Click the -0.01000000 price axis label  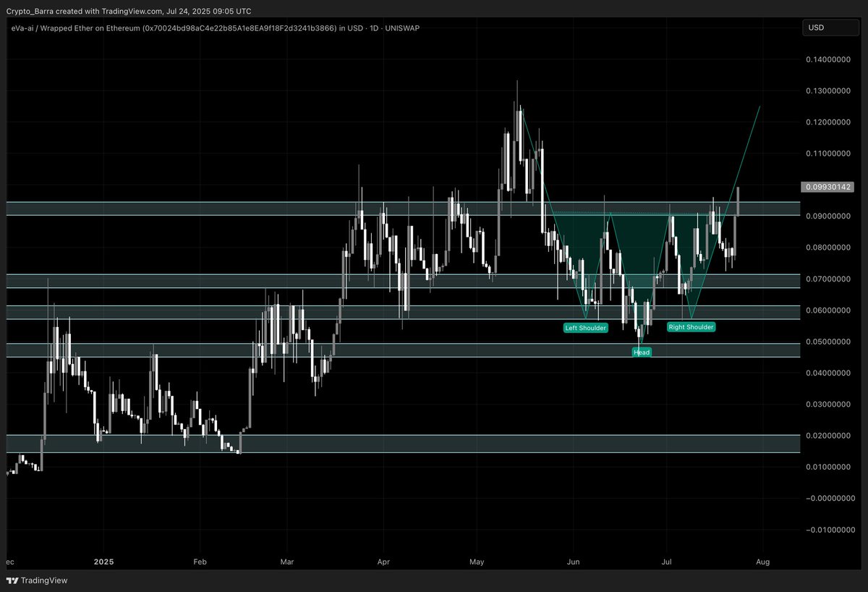(x=830, y=530)
